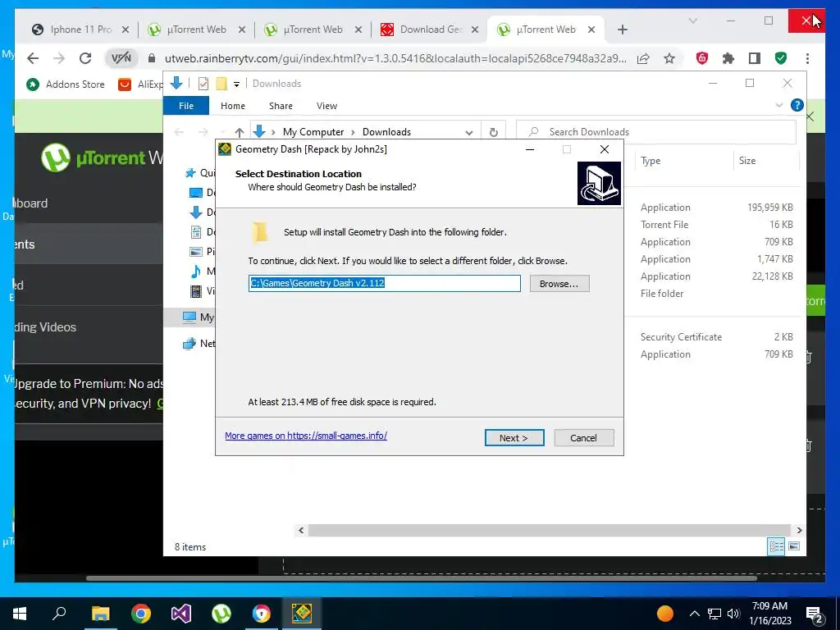Click the New Folder quick access icon
The height and width of the screenshot is (630, 840).
(x=221, y=84)
